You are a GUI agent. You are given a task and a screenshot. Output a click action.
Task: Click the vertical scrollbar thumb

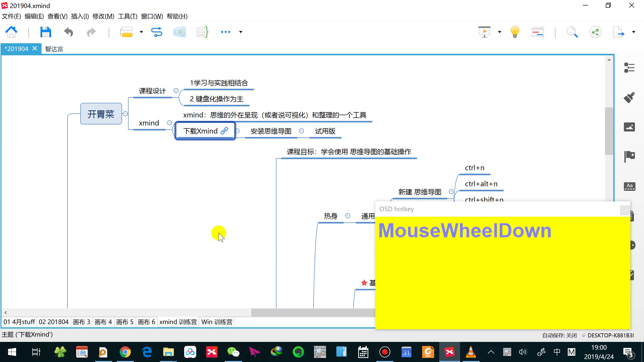[x=609, y=131]
